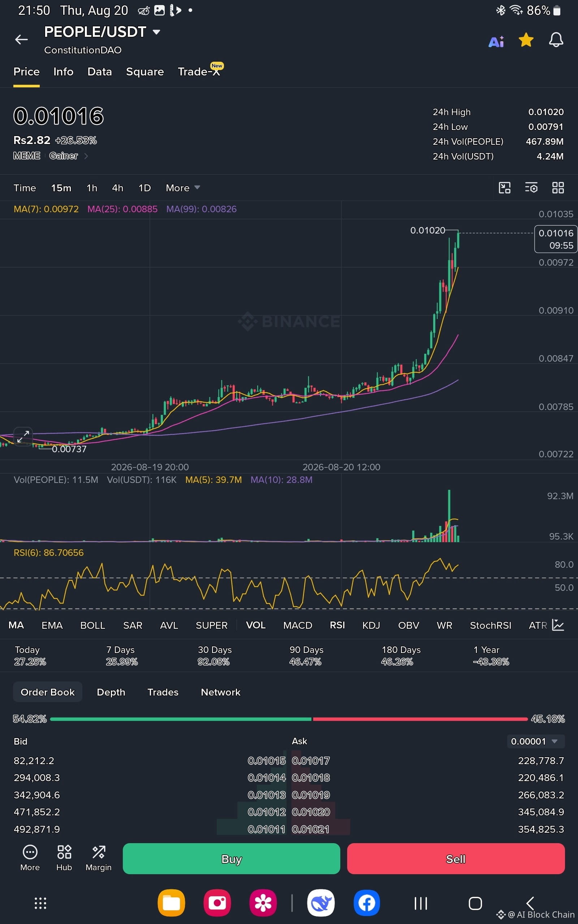Launch the DeepSeek whale app icon
Image resolution: width=578 pixels, height=924 pixels.
[321, 903]
